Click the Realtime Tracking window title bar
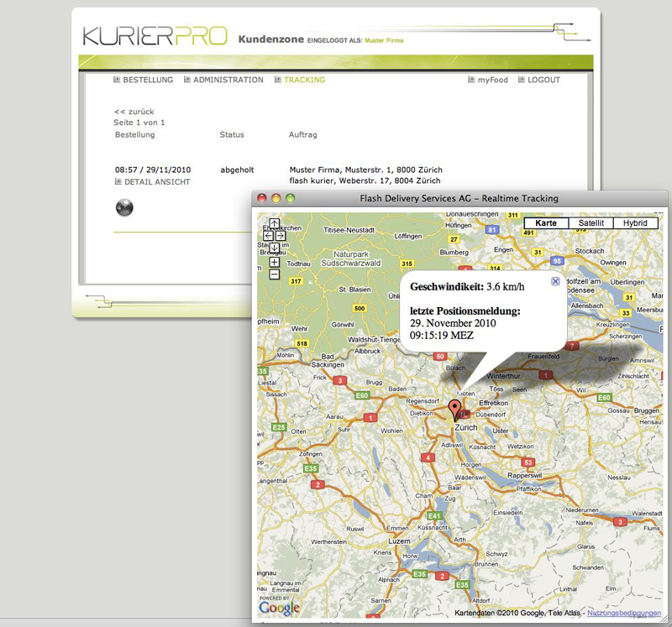Screen dimensions: 672x627 coord(459,198)
